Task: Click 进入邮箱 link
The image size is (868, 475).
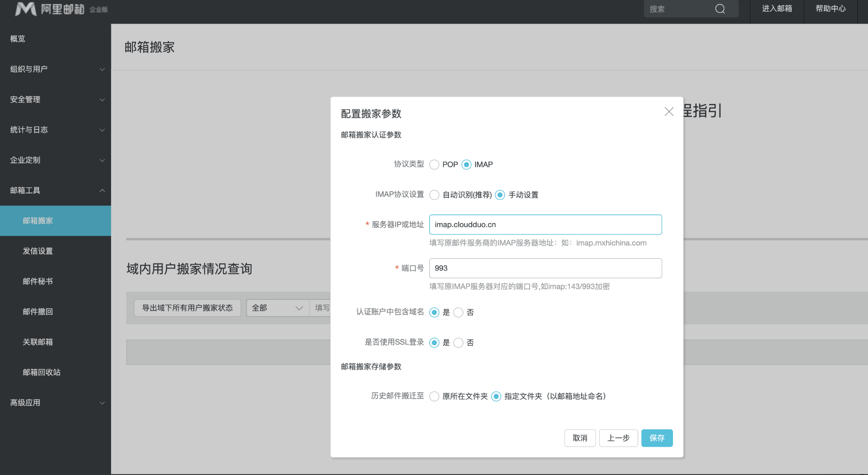Action: click(777, 9)
